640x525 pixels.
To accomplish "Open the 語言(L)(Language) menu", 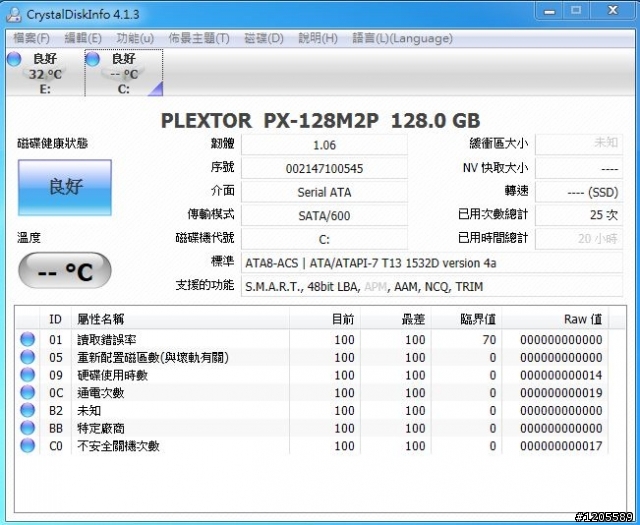I will [x=402, y=38].
